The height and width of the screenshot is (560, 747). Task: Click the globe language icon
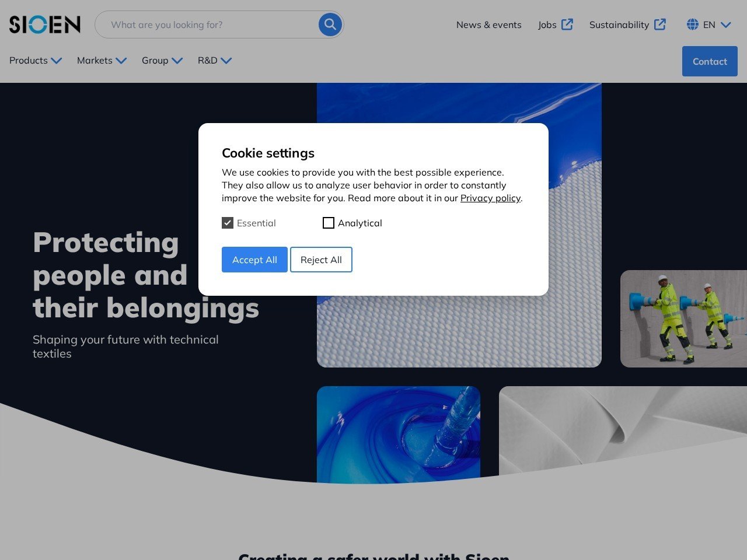693,24
